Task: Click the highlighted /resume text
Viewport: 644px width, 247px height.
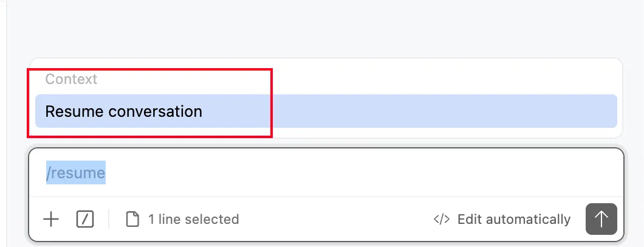Action: [x=76, y=173]
